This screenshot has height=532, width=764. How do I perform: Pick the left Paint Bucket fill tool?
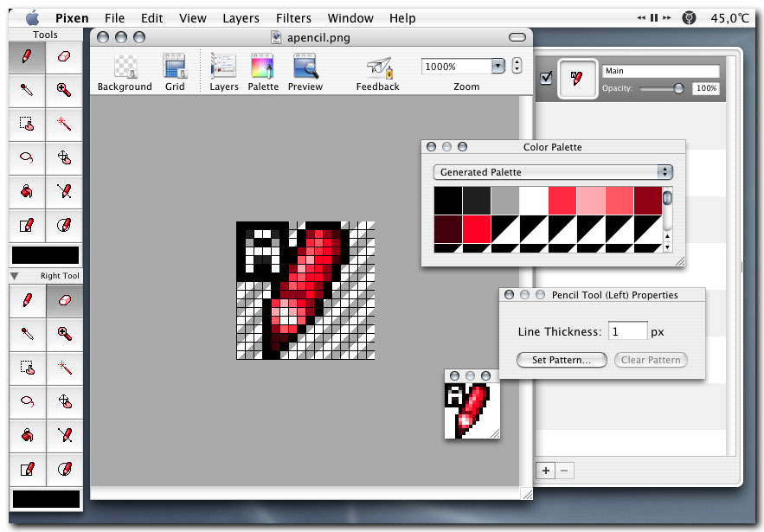27,191
